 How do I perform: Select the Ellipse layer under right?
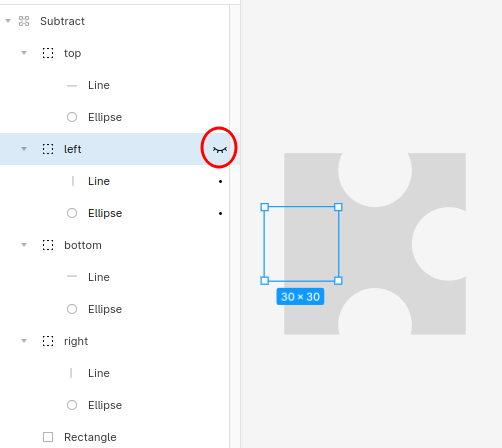point(105,405)
